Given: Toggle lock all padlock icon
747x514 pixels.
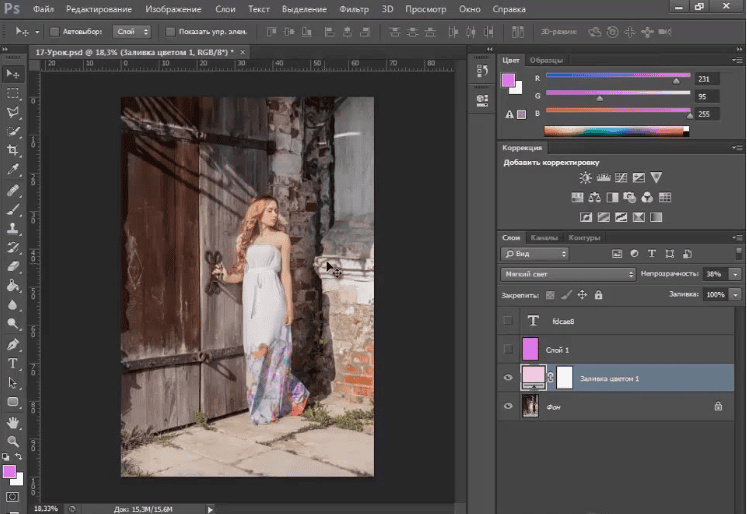Looking at the screenshot, I should [x=598, y=295].
